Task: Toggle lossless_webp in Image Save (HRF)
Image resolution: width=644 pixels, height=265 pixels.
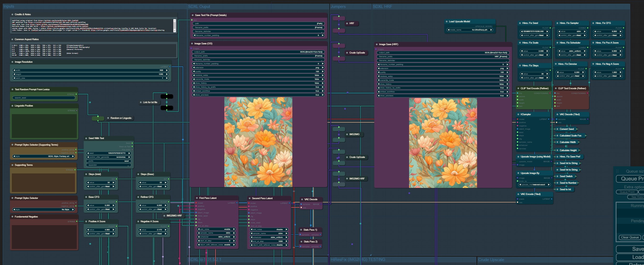Action: click(443, 76)
